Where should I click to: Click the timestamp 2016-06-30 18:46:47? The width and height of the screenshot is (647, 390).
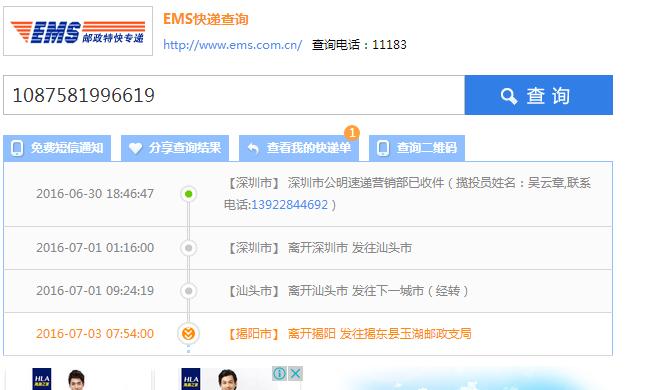click(95, 194)
